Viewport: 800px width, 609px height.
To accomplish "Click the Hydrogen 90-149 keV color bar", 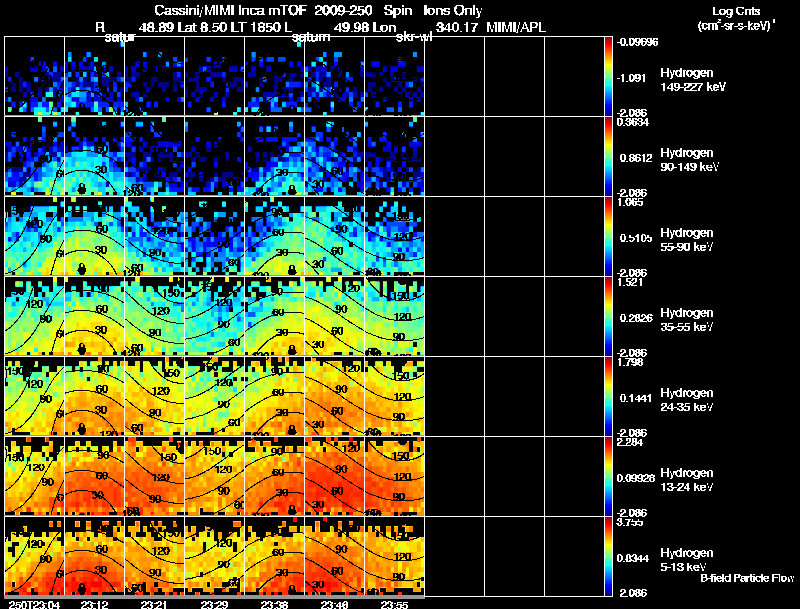I will (608, 156).
